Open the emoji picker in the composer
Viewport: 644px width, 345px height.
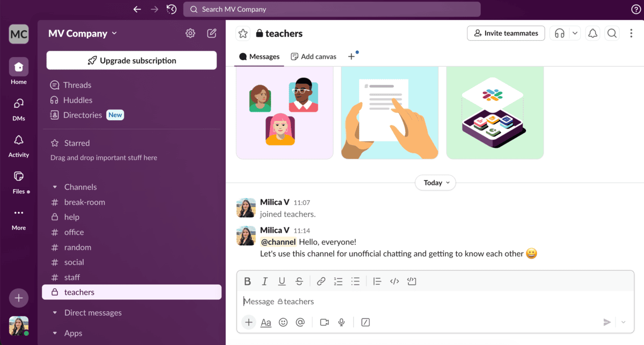[x=283, y=322]
